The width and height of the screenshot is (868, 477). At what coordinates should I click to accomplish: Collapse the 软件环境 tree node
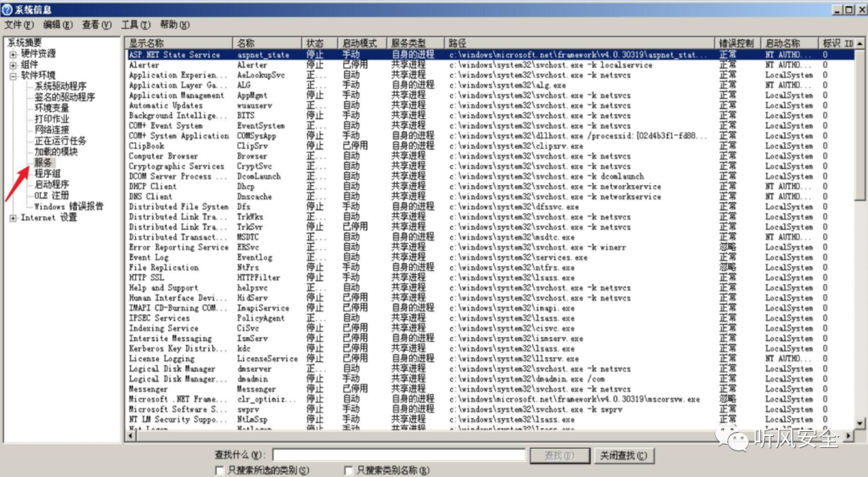click(13, 76)
